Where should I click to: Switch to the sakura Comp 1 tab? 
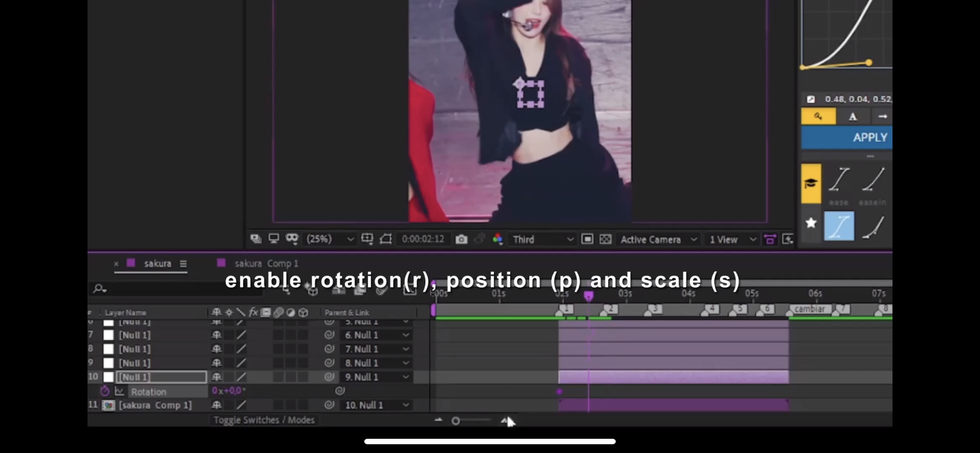266,263
